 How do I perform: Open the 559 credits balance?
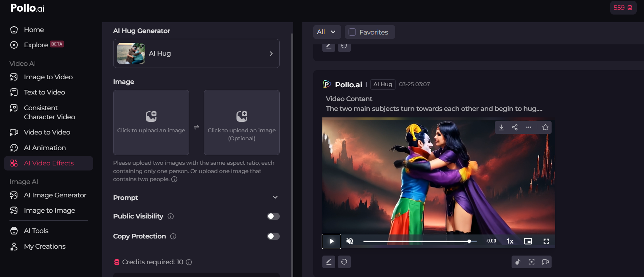[623, 8]
